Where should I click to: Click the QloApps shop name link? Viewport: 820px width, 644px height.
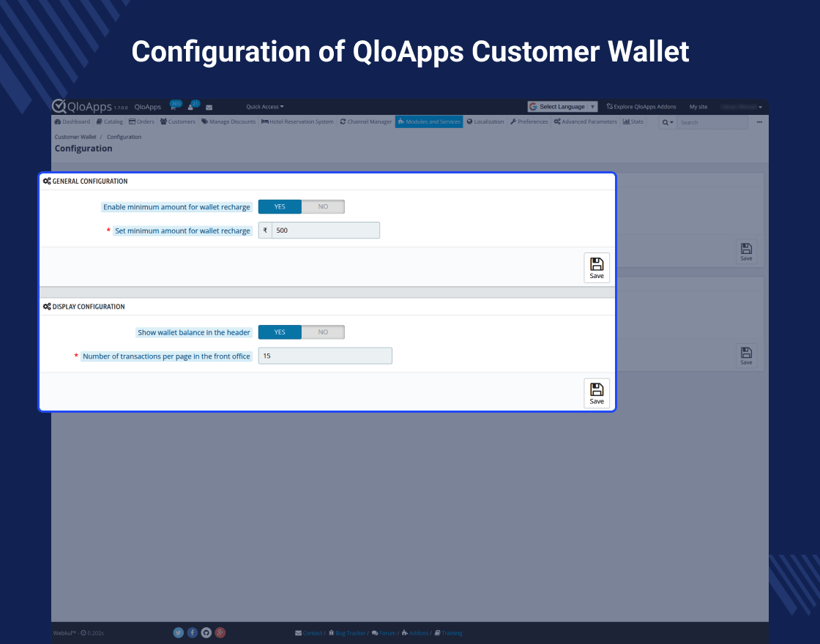147,107
